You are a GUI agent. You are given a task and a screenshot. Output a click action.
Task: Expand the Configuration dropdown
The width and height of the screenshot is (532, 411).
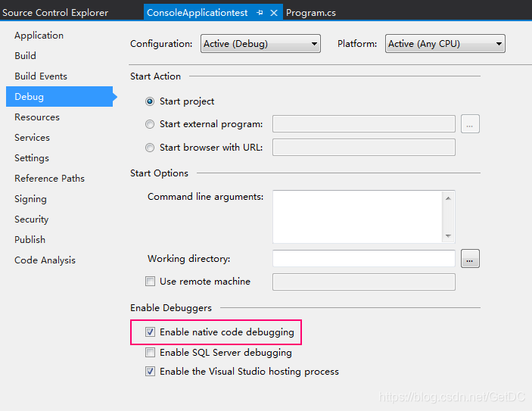(x=260, y=43)
